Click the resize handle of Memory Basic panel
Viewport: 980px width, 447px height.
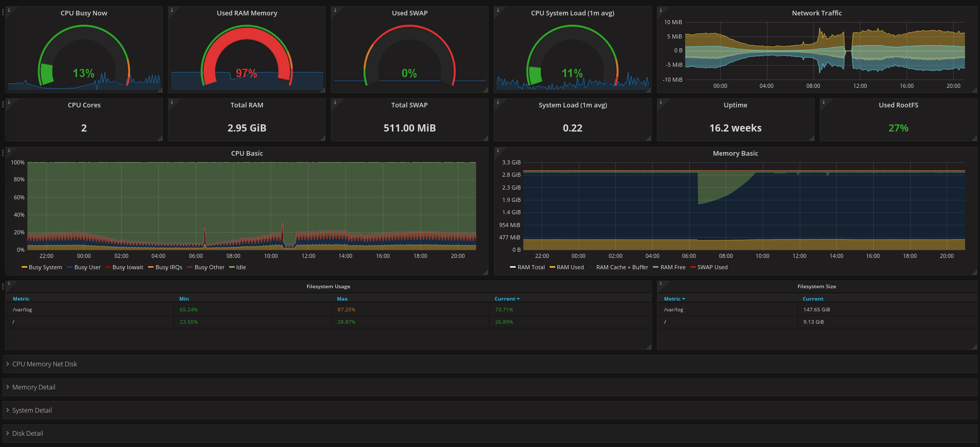(x=975, y=273)
